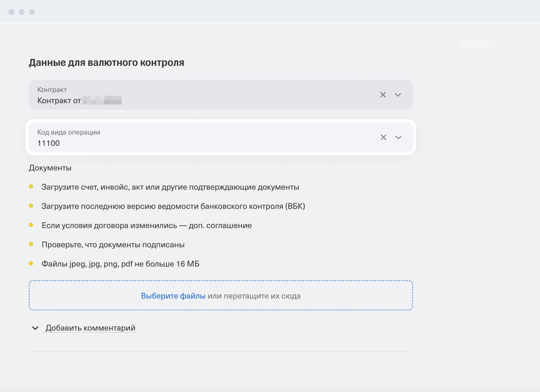Click the 'или перетащите их сюда' drop zone text
Viewport: 540px width, 392px height.
click(254, 296)
